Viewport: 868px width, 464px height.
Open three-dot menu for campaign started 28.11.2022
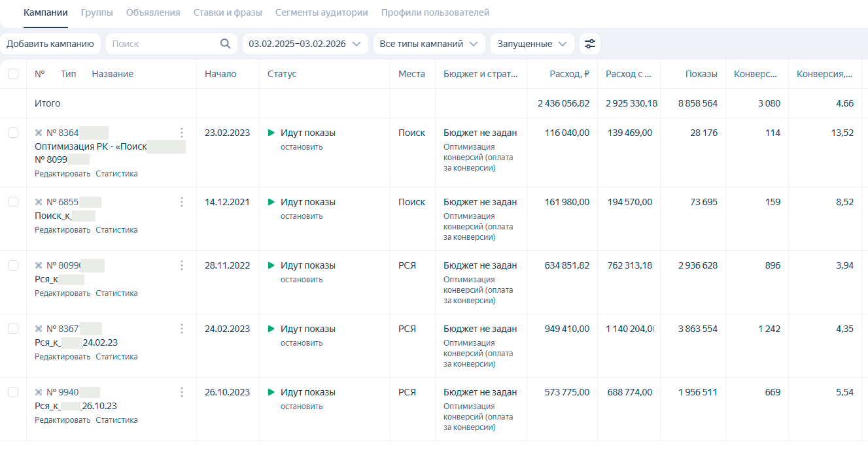point(182,265)
